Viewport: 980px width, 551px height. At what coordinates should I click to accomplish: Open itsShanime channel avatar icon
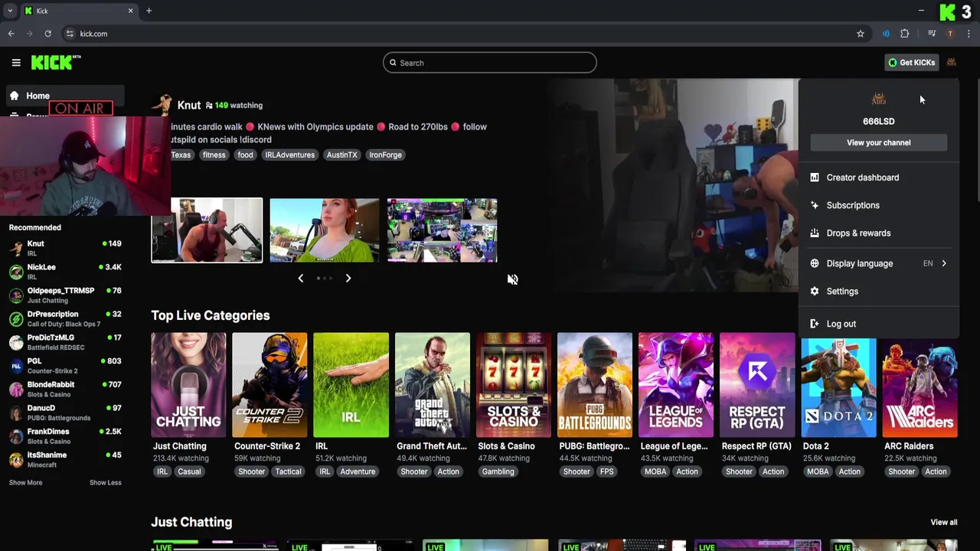click(x=16, y=460)
